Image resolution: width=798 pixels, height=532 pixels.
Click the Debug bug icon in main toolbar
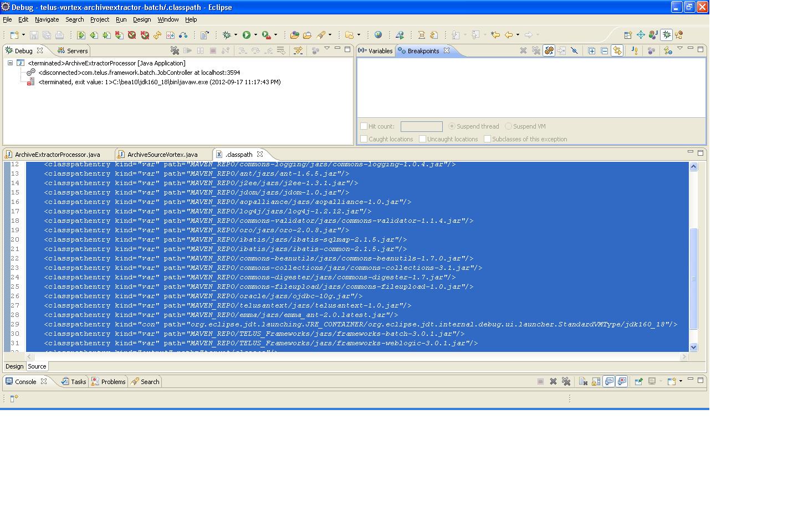(x=227, y=35)
